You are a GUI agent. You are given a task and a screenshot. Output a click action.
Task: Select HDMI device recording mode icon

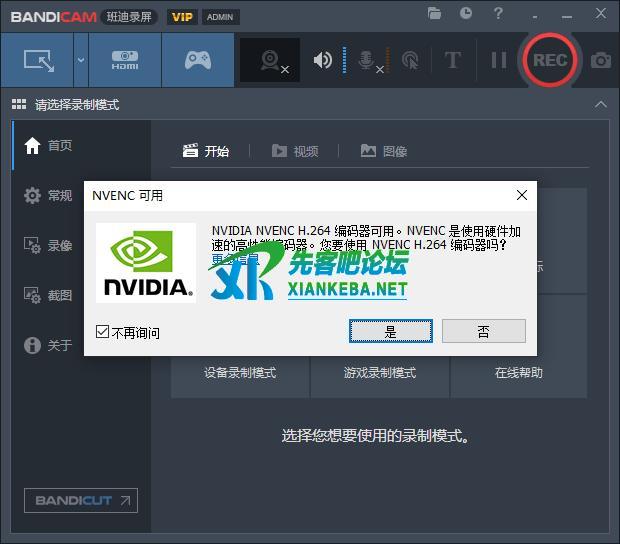click(124, 60)
